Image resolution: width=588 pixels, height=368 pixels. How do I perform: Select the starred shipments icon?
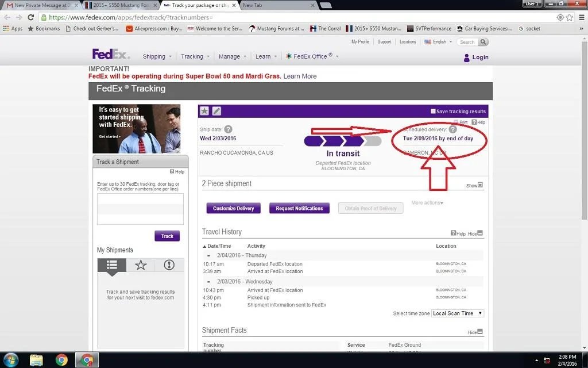pyautogui.click(x=141, y=265)
